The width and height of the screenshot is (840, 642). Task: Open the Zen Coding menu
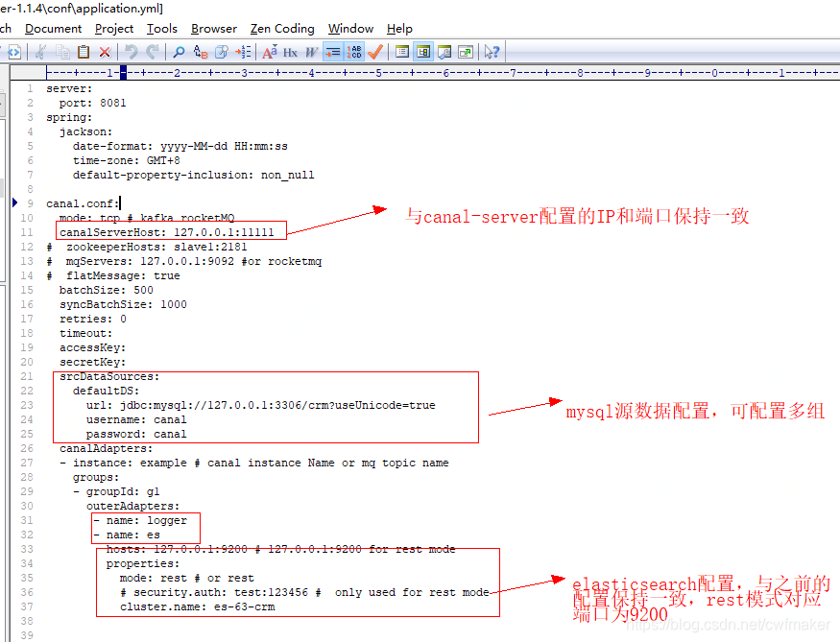(282, 29)
